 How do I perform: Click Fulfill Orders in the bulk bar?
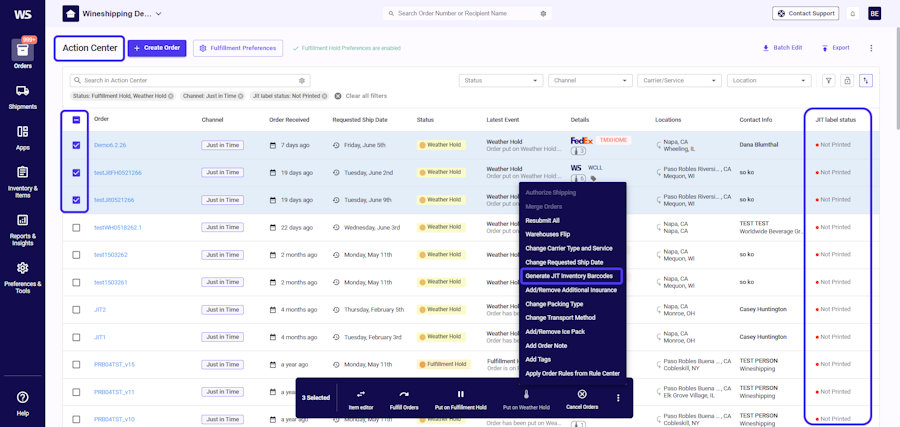pos(404,399)
